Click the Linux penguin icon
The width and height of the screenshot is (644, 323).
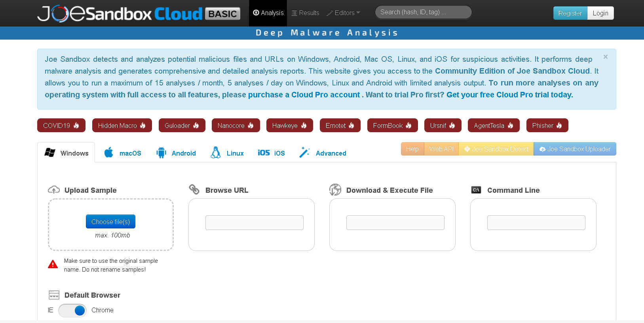point(216,152)
